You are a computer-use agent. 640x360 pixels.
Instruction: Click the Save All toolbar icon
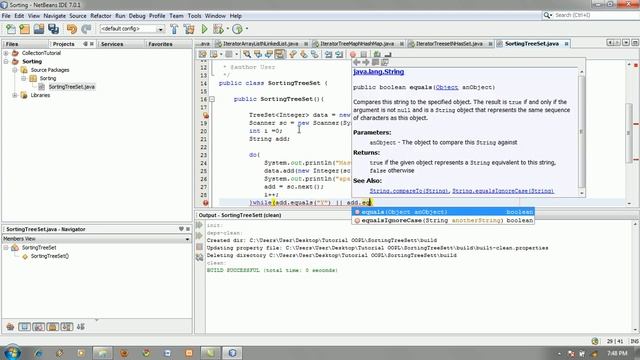[x=53, y=29]
